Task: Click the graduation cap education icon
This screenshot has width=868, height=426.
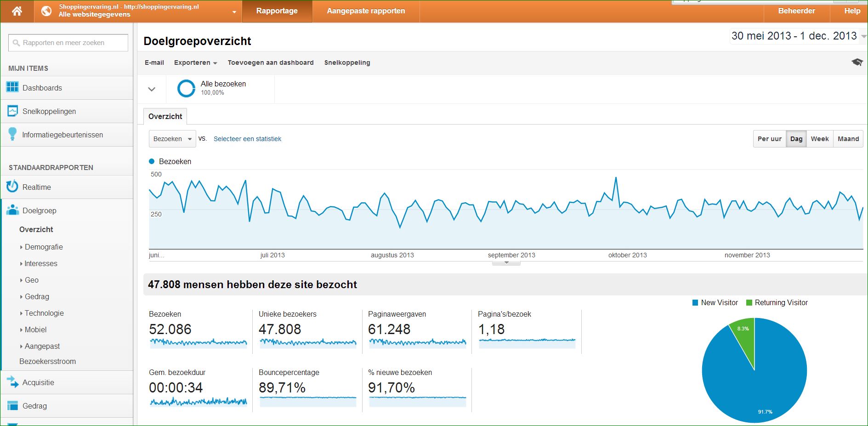Action: pyautogui.click(x=857, y=62)
